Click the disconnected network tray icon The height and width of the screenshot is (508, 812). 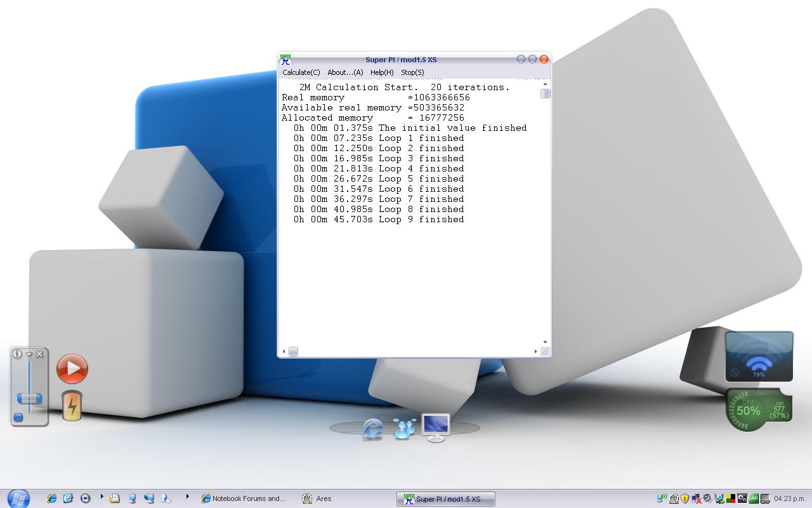coord(696,498)
